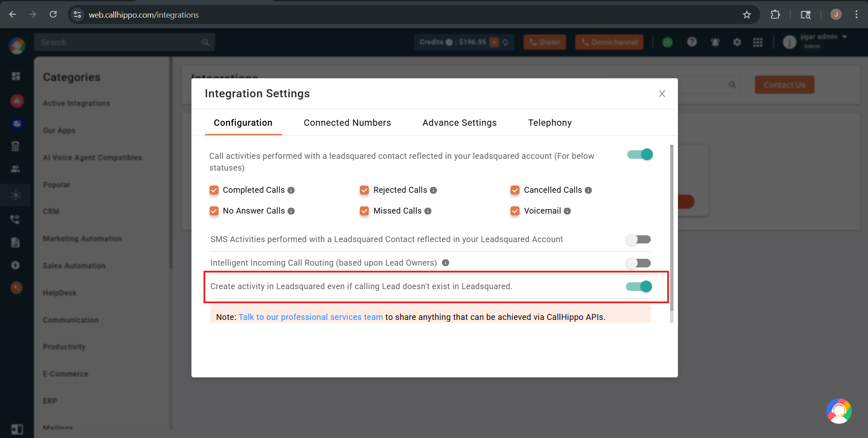Image resolution: width=868 pixels, height=438 pixels.
Task: Select the Our Apps category
Action: click(59, 130)
